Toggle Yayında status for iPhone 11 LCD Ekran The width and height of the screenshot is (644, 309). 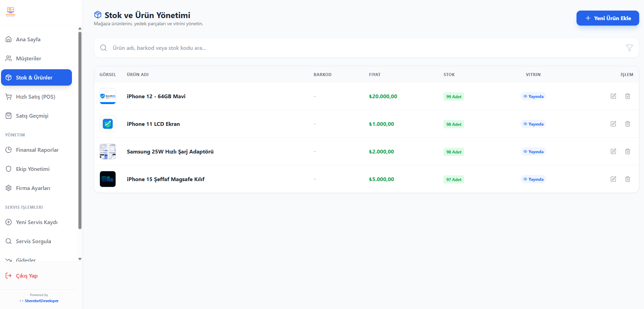(533, 124)
